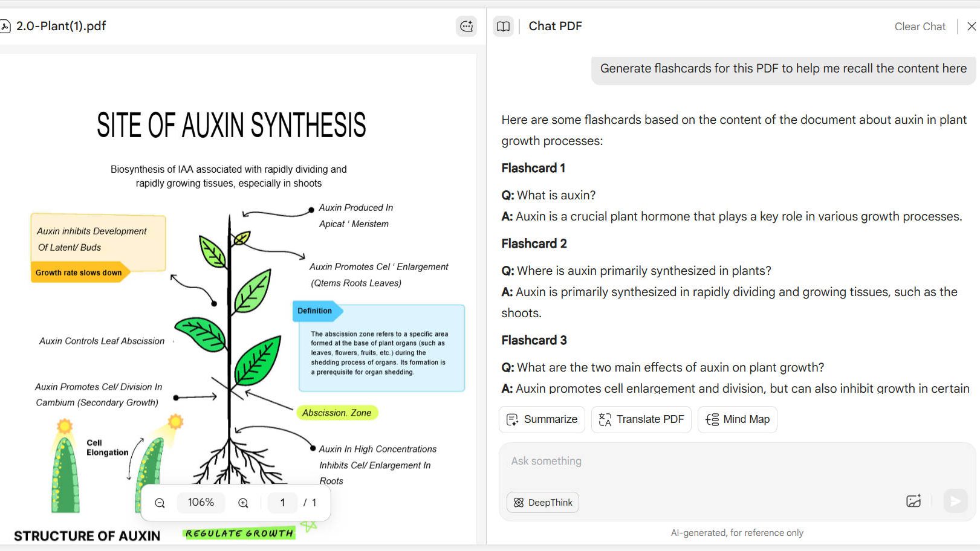Click the Flashcard 2 heading

(x=534, y=243)
